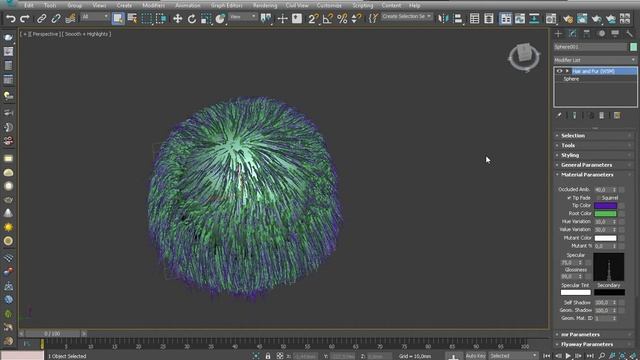Toggle the Tip Fade checkbox
Image resolution: width=640 pixels, height=360 pixels.
coord(569,198)
